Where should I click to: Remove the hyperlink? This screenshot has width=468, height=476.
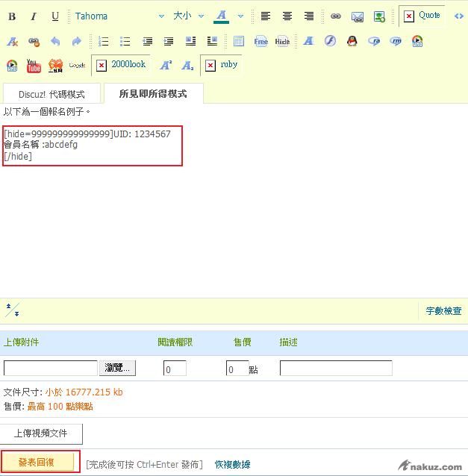tap(34, 42)
